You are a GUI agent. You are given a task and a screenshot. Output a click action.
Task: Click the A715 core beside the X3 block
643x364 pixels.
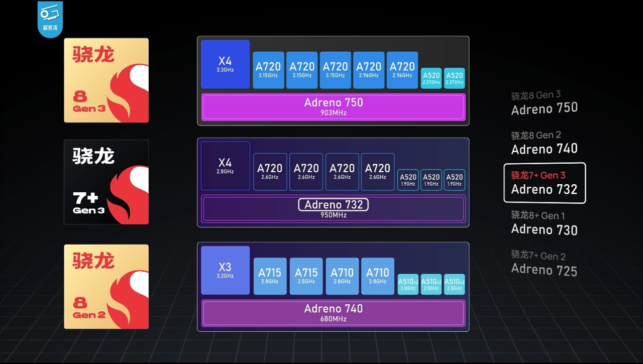coord(270,276)
